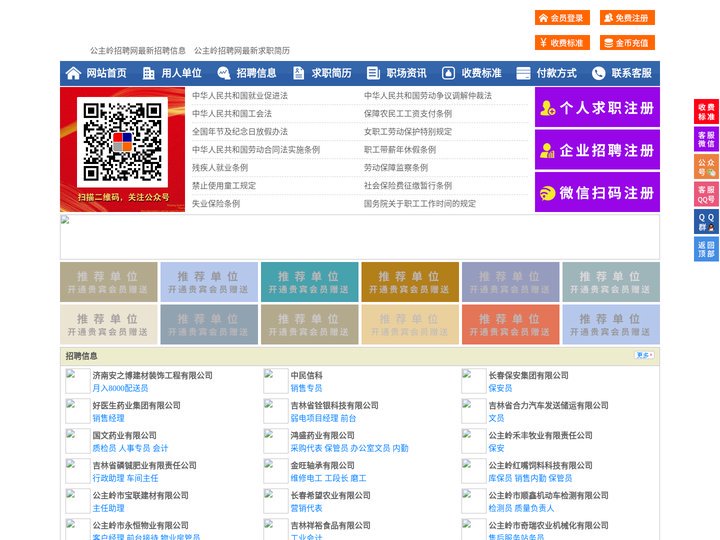The height and width of the screenshot is (540, 720).
Task: Click the 企业招聘注册 button
Action: [x=597, y=150]
